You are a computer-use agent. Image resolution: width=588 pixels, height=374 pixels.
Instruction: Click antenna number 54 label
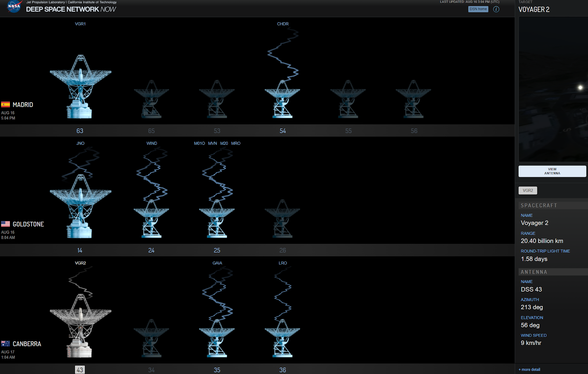click(x=283, y=131)
